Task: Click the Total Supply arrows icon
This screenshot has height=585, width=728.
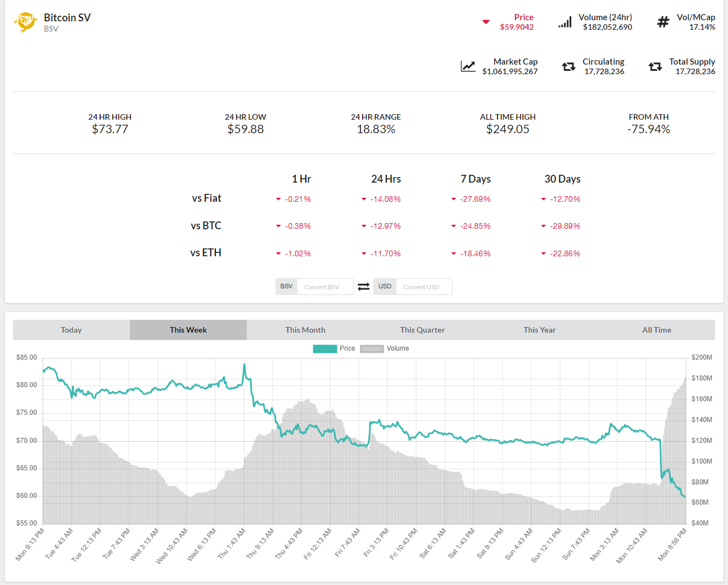Action: pyautogui.click(x=655, y=66)
